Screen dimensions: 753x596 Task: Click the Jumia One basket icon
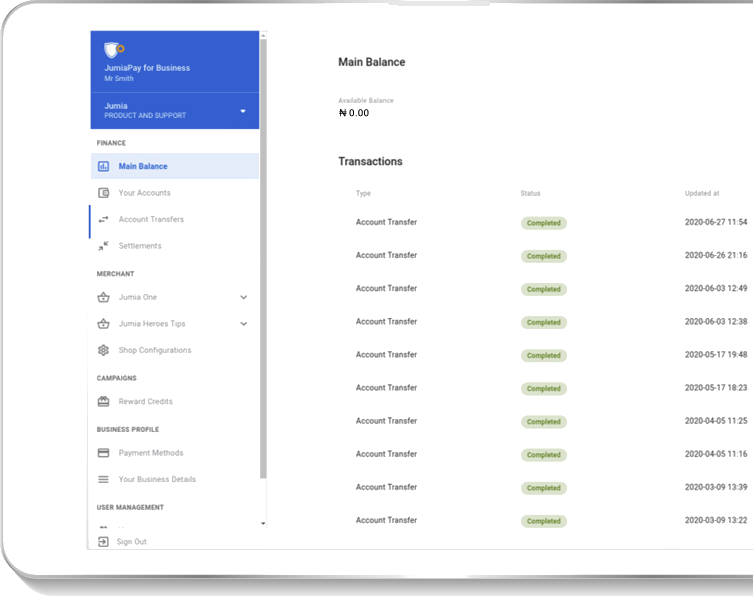pyautogui.click(x=103, y=297)
